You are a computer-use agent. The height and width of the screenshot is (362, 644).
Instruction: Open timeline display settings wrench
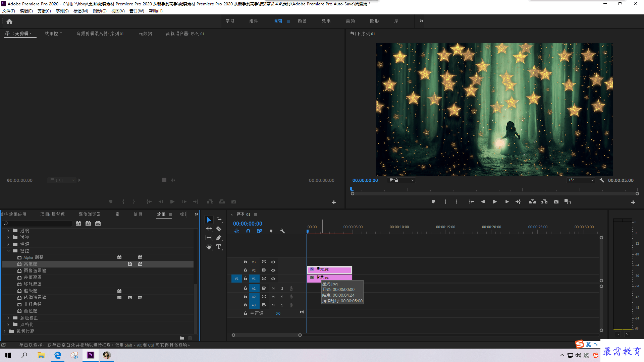(x=282, y=231)
